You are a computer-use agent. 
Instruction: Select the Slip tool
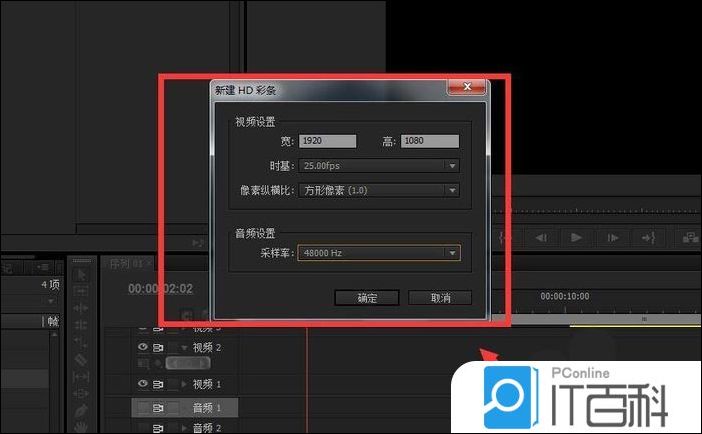pos(81,377)
